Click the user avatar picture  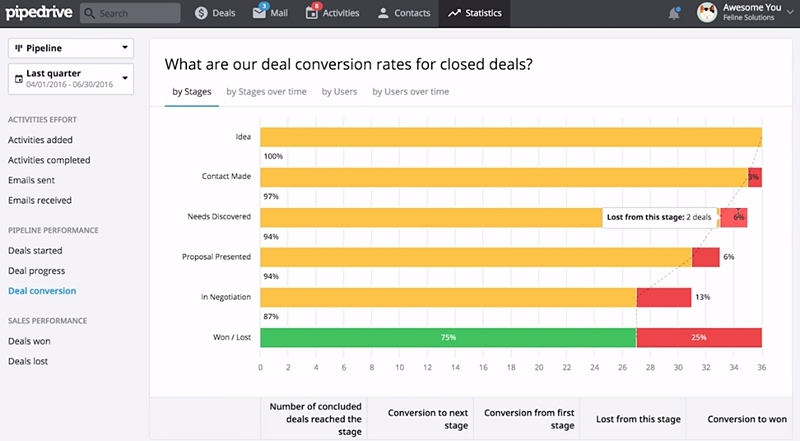click(x=706, y=14)
